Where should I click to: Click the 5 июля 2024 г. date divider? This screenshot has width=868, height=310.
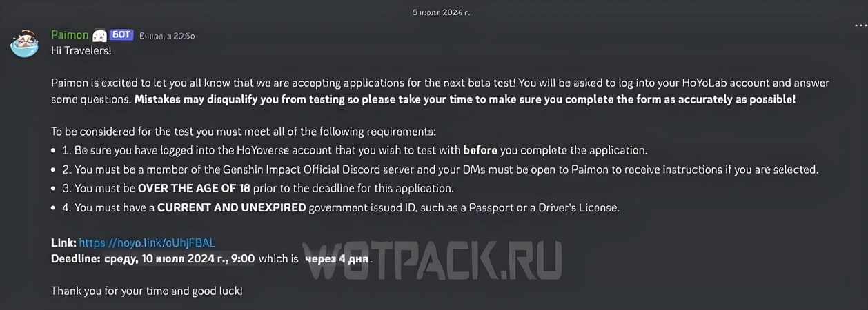[x=442, y=12]
